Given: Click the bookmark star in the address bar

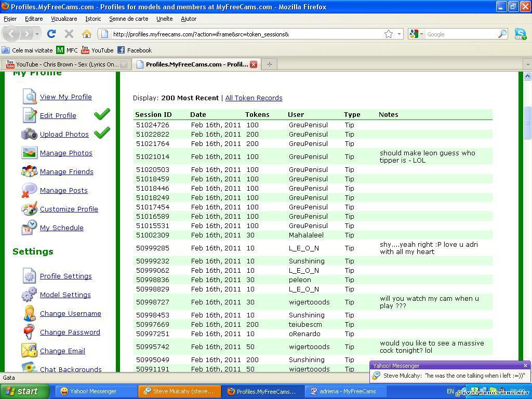Looking at the screenshot, I should click(x=388, y=34).
